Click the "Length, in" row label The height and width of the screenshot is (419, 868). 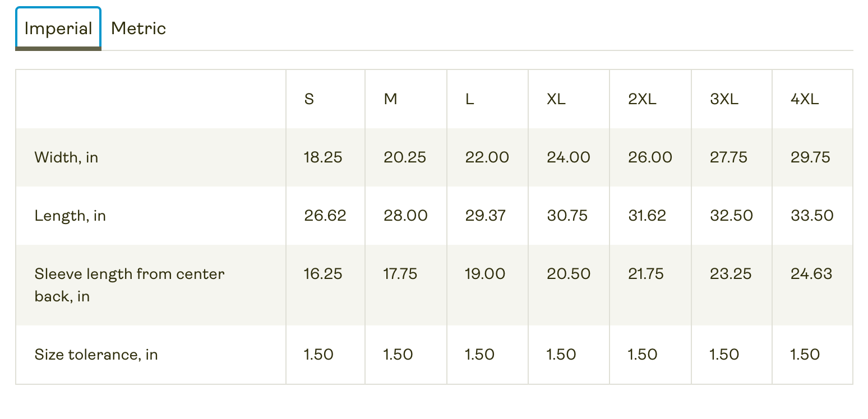[70, 216]
